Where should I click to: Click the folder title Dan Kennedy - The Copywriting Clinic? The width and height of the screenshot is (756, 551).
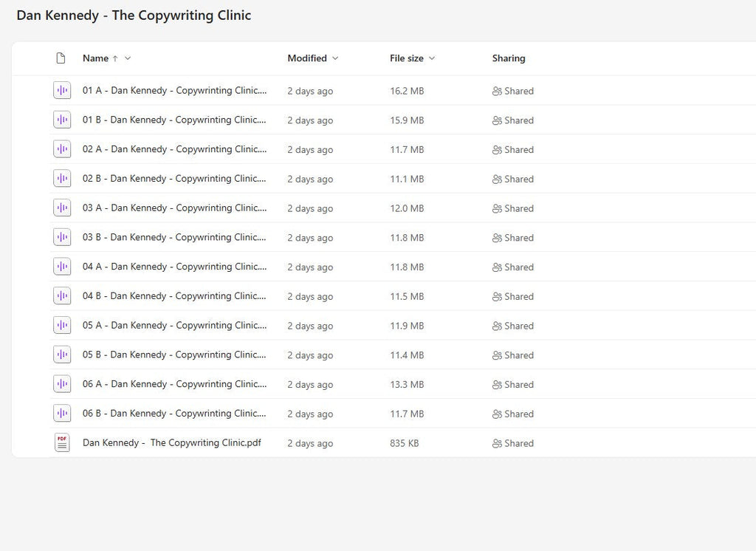coord(134,16)
